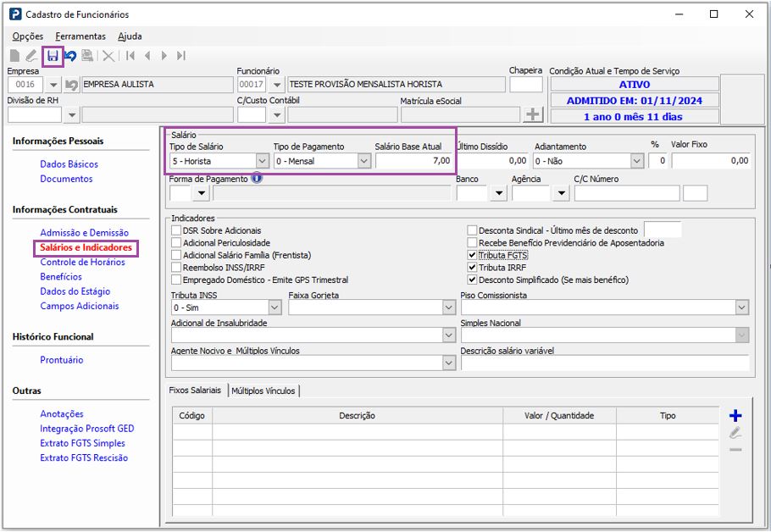Open the Extrato FGTS Rescisão link
771x532 pixels.
[84, 457]
